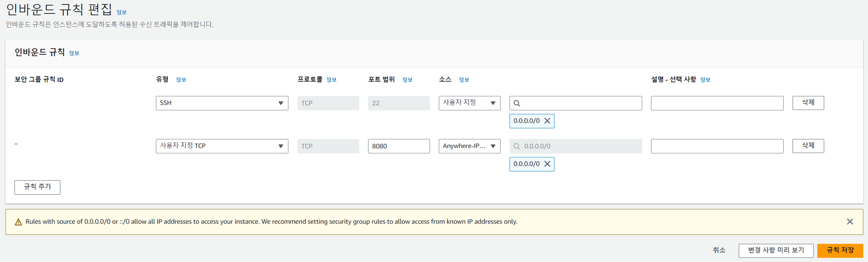868x262 pixels.
Task: Remove the 0.0.0.0/0 tag in the port 8080 rule
Action: [x=547, y=164]
